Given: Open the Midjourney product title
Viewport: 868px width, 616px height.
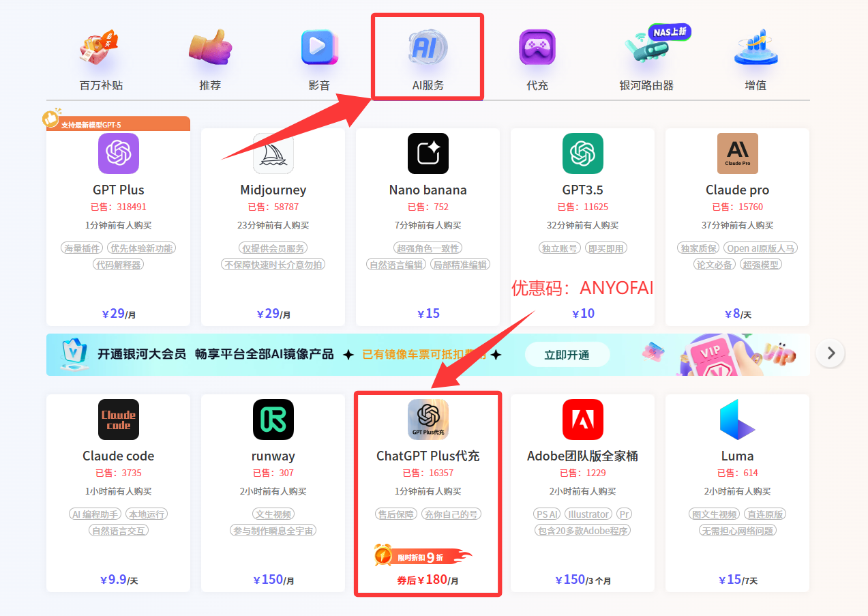Looking at the screenshot, I should click(x=273, y=190).
